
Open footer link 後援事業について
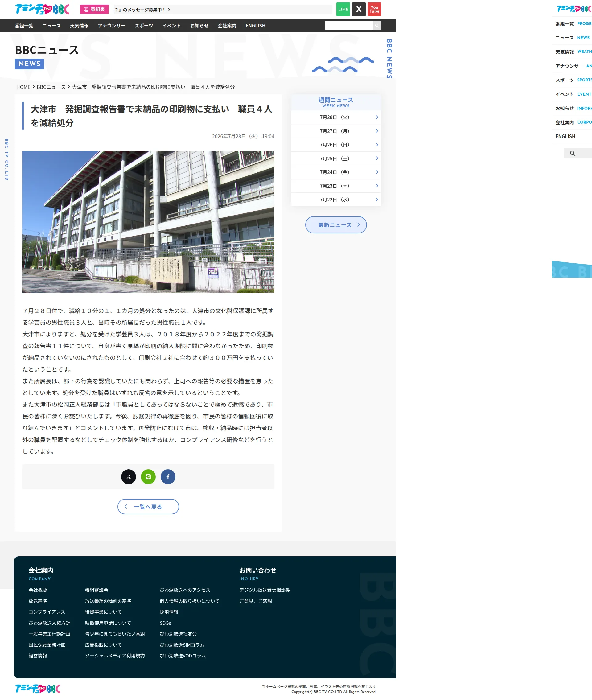tap(103, 612)
